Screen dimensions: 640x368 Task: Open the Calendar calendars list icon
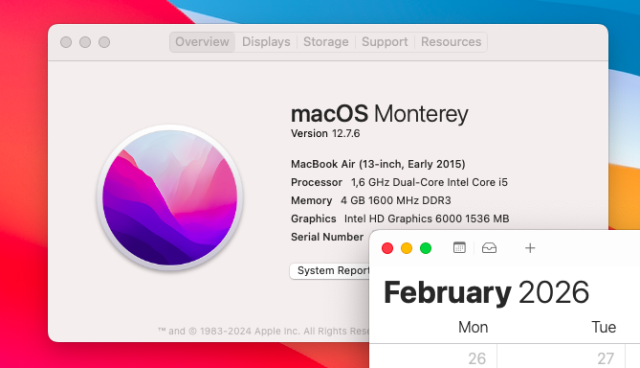pos(459,248)
